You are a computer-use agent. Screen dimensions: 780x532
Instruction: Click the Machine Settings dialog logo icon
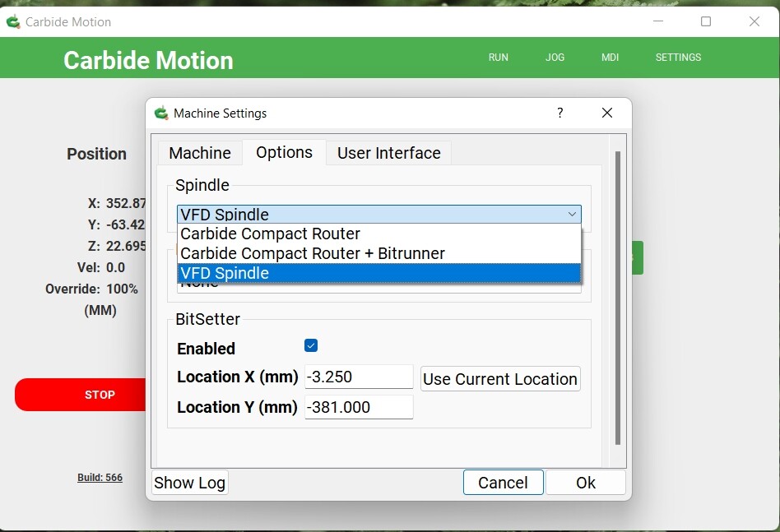161,113
